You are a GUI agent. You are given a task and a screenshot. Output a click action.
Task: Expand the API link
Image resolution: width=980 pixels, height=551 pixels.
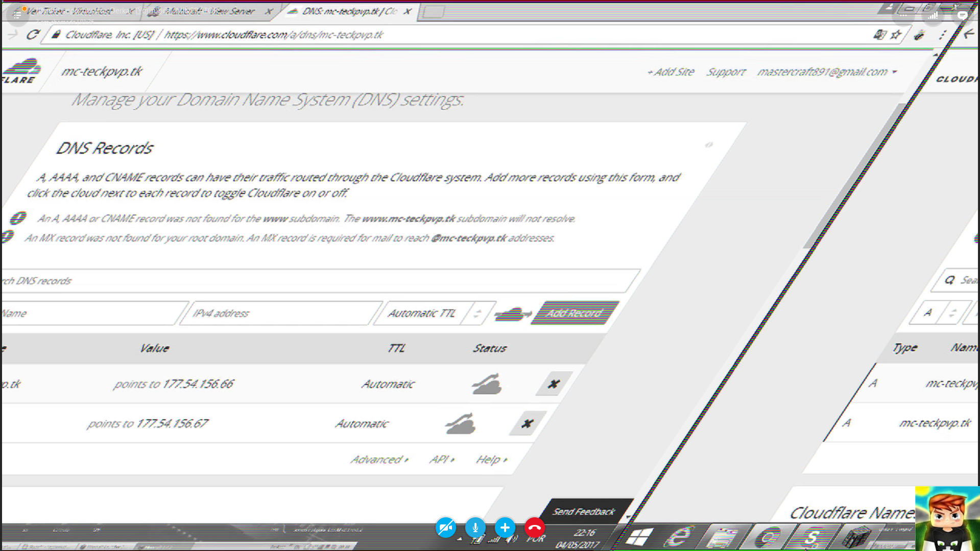pos(441,460)
